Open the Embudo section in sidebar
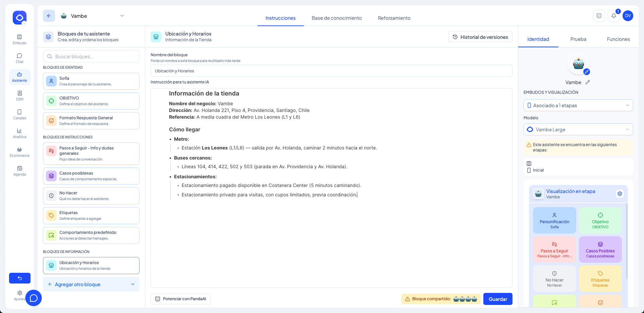The height and width of the screenshot is (313, 644). click(x=19, y=39)
